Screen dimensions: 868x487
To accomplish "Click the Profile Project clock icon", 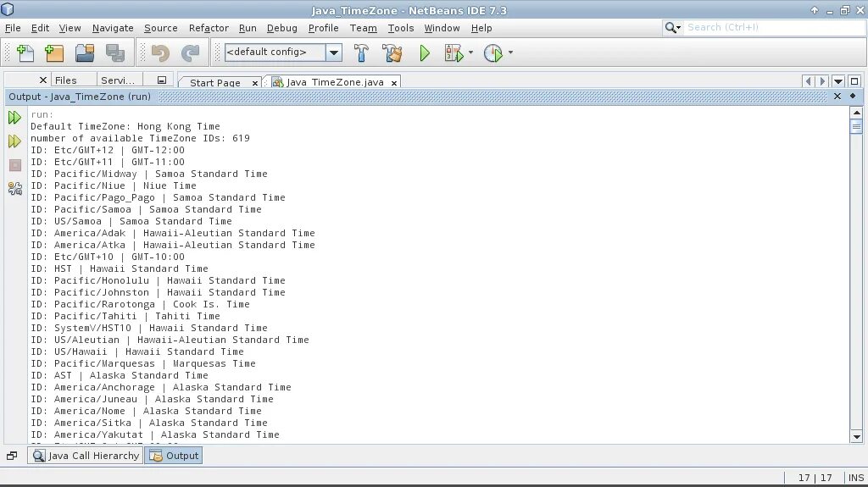I will [x=492, y=53].
